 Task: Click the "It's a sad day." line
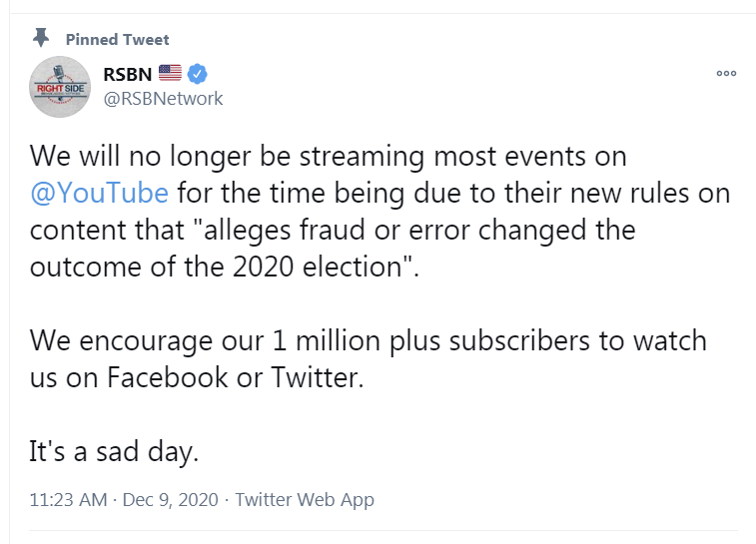click(114, 451)
